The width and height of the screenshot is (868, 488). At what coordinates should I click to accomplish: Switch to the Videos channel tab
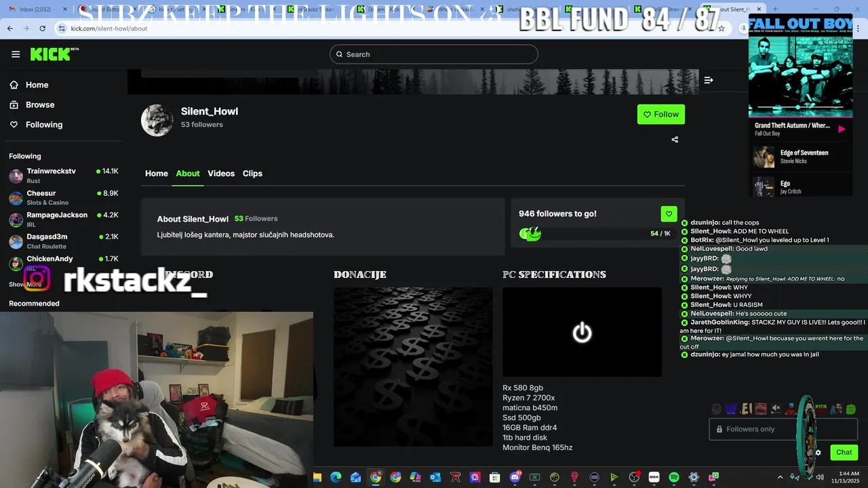pyautogui.click(x=221, y=174)
